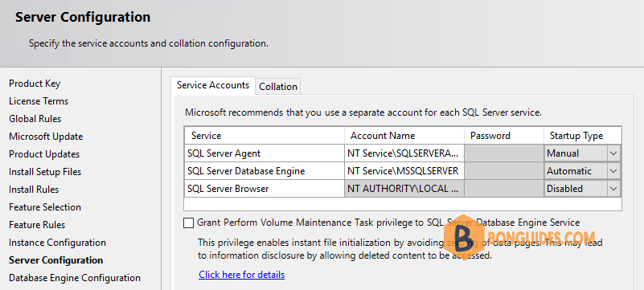Image resolution: width=644 pixels, height=290 pixels.
Task: Select the bold Server Configuration sidebar step
Action: click(x=55, y=260)
